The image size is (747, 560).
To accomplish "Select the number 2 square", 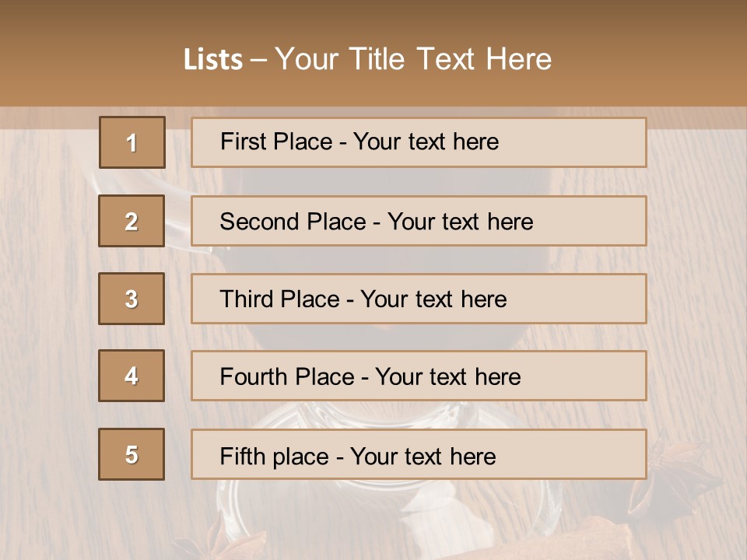I will 132,221.
